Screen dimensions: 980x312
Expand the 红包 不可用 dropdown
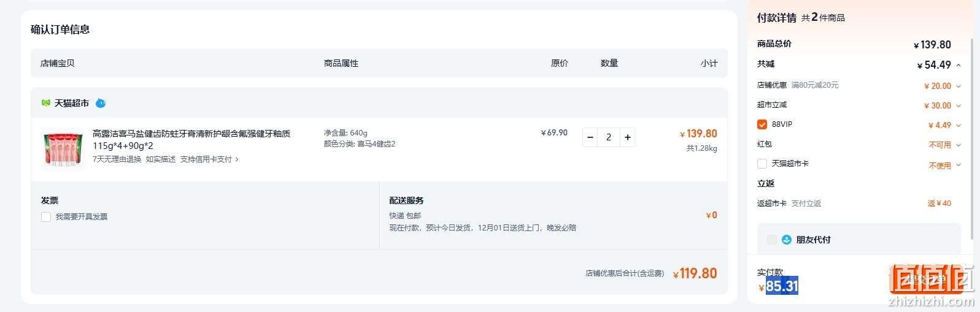(x=959, y=145)
